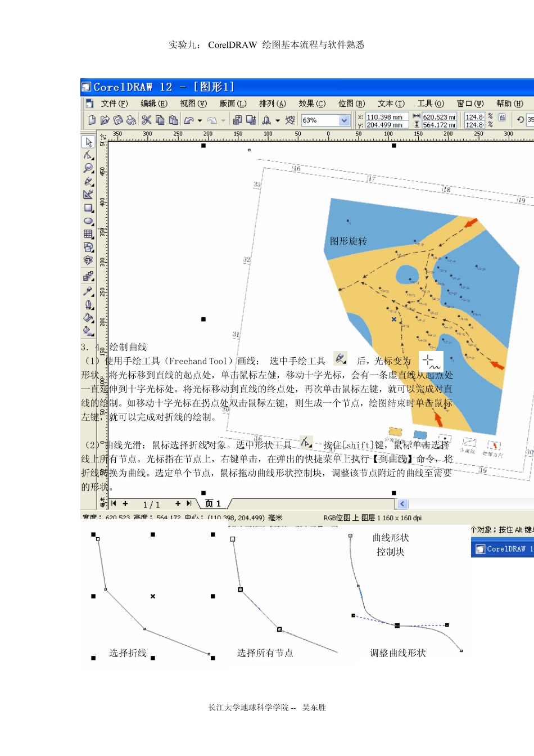This screenshot has height=756, width=534.
Task: Click the width field 620.523 mm
Action: [439, 117]
